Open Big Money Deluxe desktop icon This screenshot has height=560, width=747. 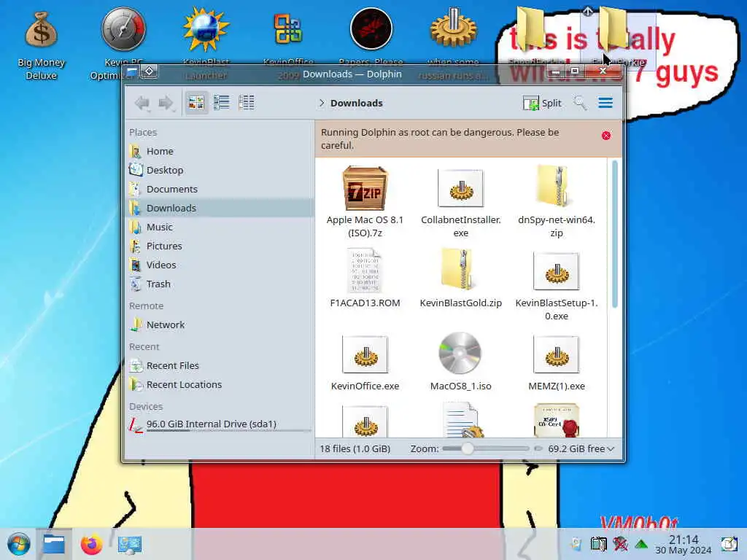[x=42, y=45]
